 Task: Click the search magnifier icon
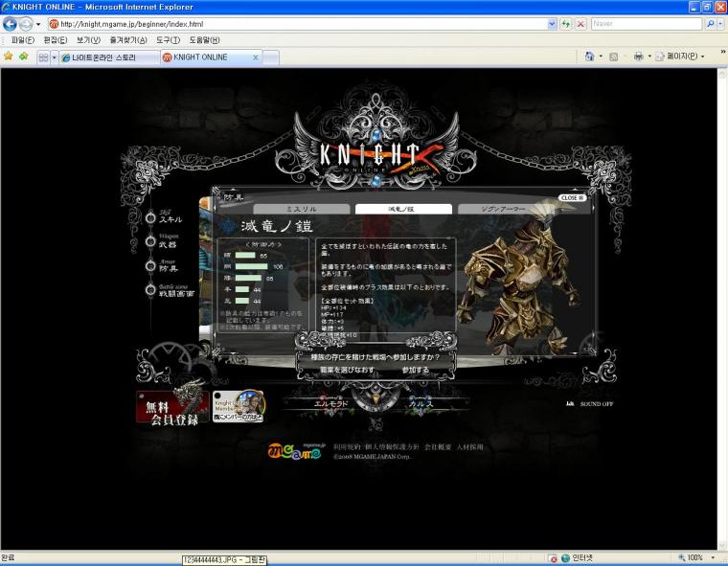click(710, 24)
